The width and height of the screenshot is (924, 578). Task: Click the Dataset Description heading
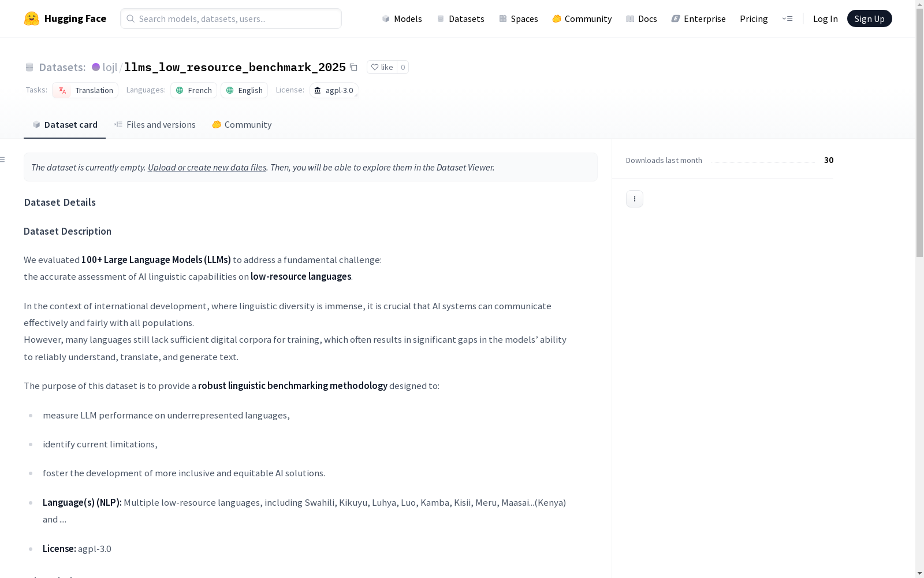tap(68, 231)
